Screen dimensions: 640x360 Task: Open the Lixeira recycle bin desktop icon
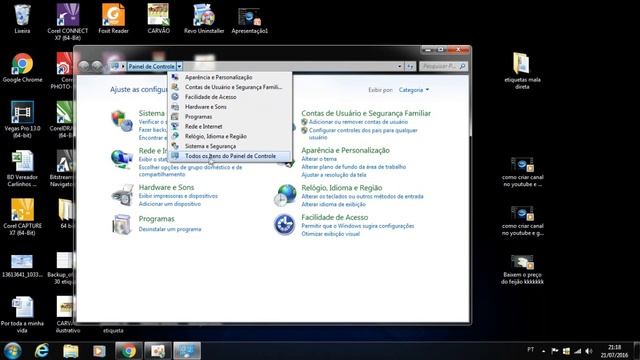pyautogui.click(x=22, y=18)
